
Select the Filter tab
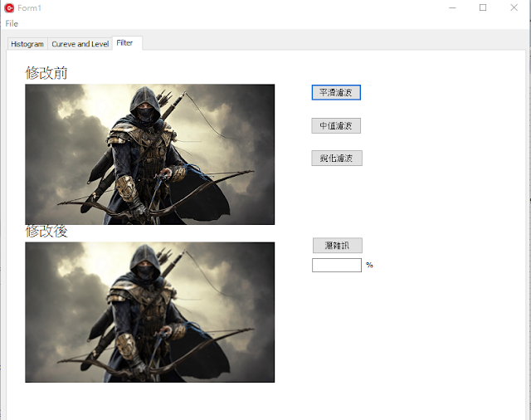click(x=127, y=43)
